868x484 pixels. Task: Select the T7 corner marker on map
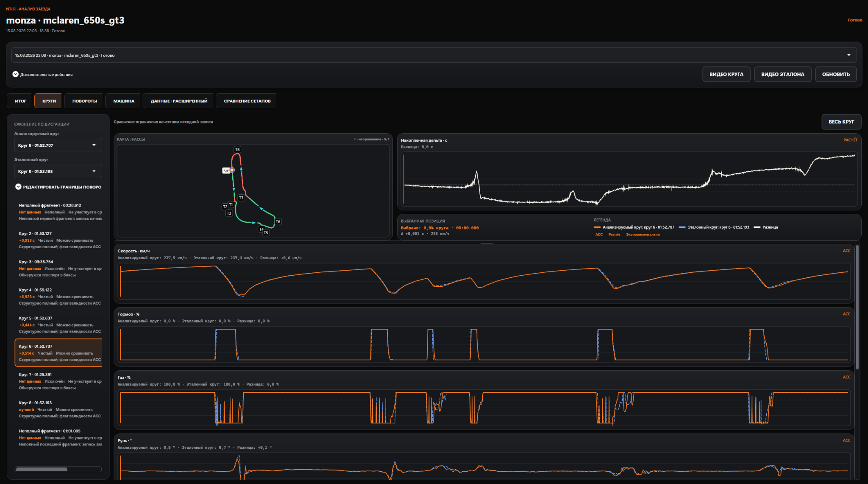point(241,198)
